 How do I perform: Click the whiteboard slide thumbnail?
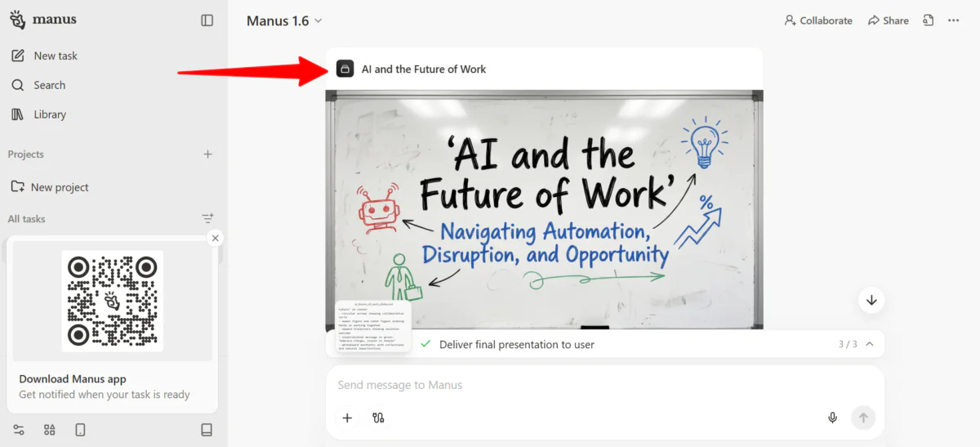click(x=544, y=208)
